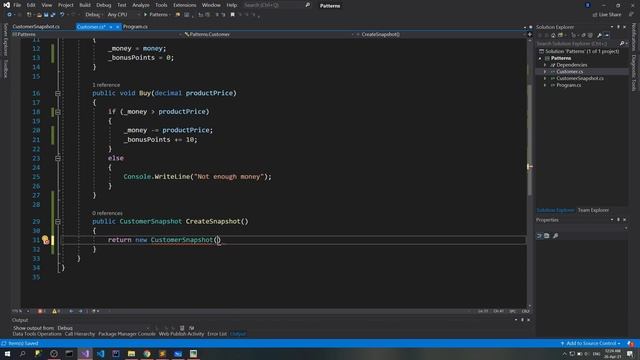Click the Clear All icon in Output toolbar
The image size is (640, 360).
(182, 328)
